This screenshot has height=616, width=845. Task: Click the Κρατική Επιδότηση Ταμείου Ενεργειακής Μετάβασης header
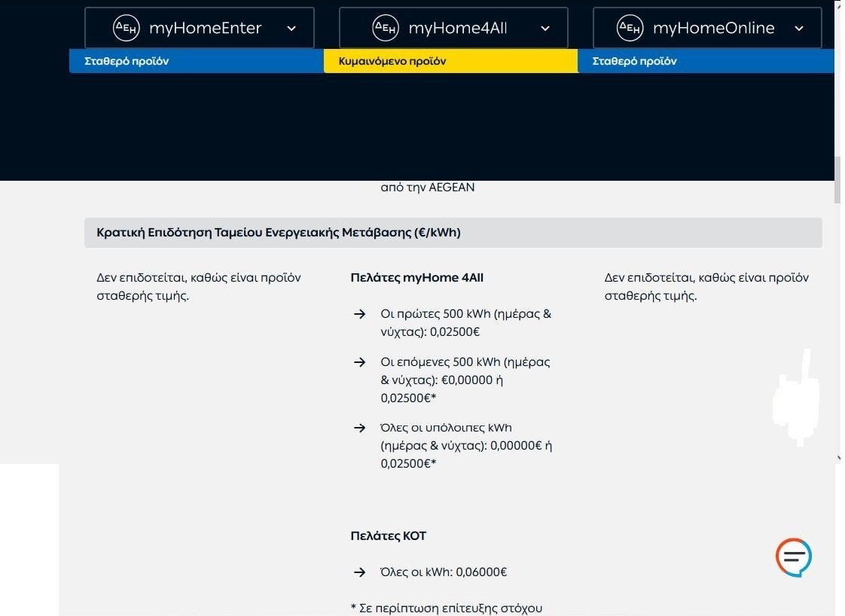[x=453, y=233]
